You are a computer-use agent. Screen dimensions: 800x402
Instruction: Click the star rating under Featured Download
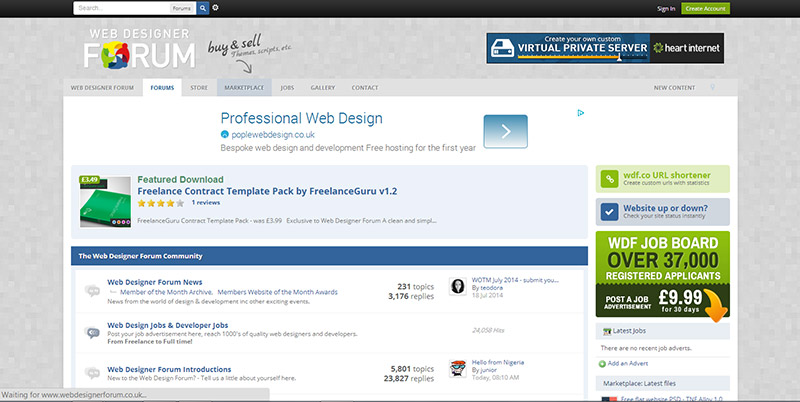tap(160, 203)
